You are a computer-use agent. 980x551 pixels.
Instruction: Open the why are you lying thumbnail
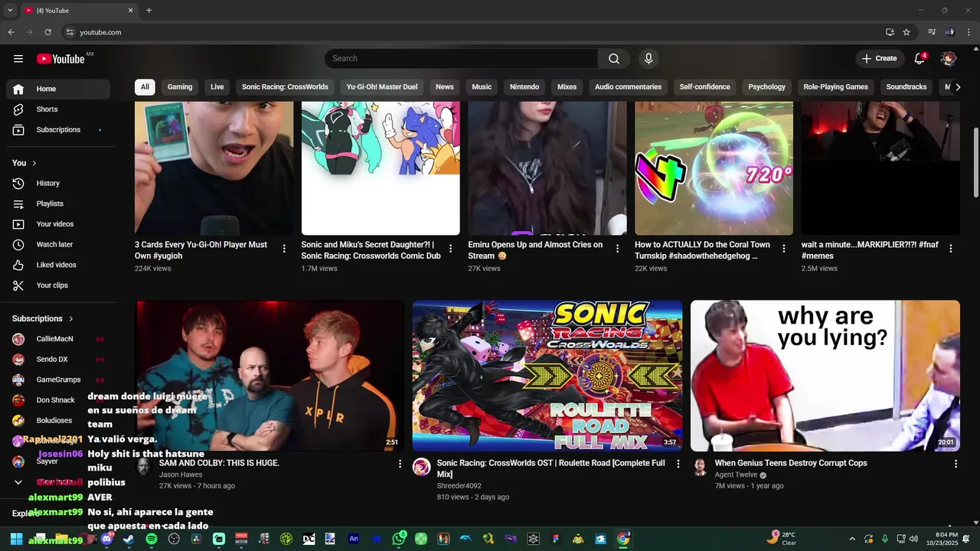click(x=825, y=376)
